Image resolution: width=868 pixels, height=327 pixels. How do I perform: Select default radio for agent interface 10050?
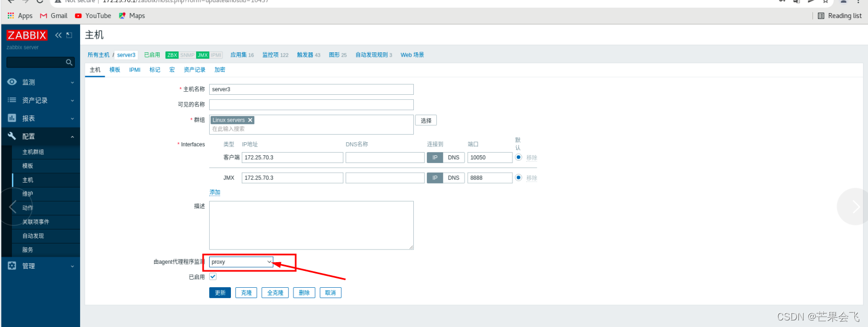pos(518,158)
